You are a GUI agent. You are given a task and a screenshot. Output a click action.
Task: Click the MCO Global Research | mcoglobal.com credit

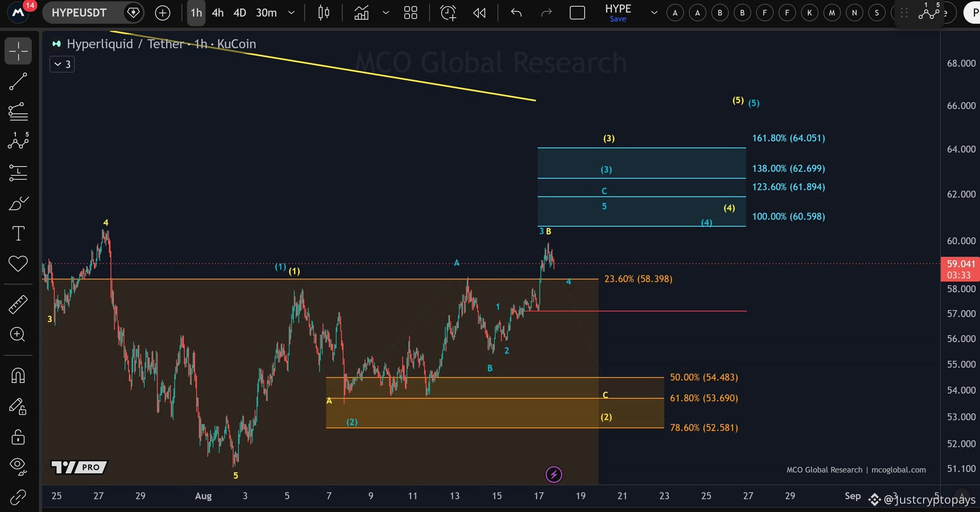pyautogui.click(x=856, y=470)
